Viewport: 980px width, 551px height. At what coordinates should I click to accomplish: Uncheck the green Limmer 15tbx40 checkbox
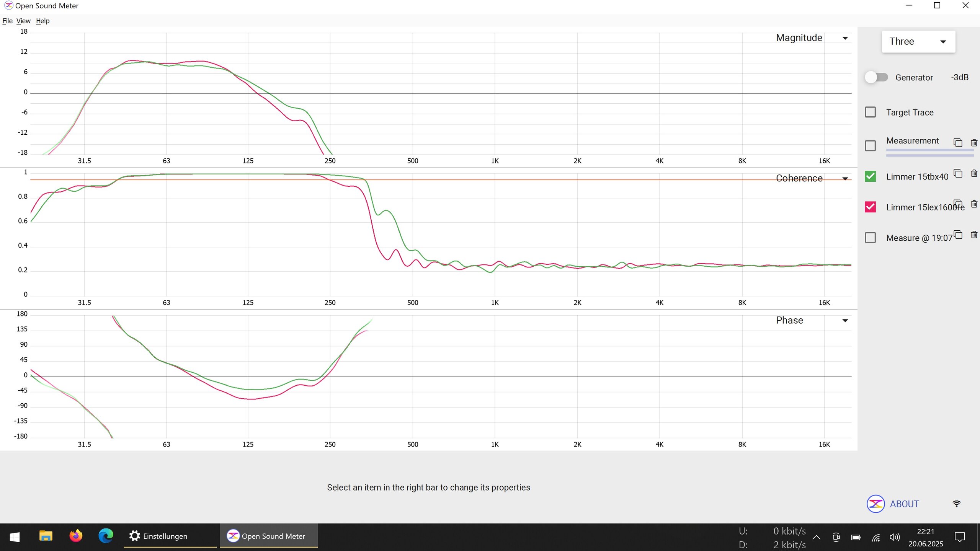(x=870, y=176)
